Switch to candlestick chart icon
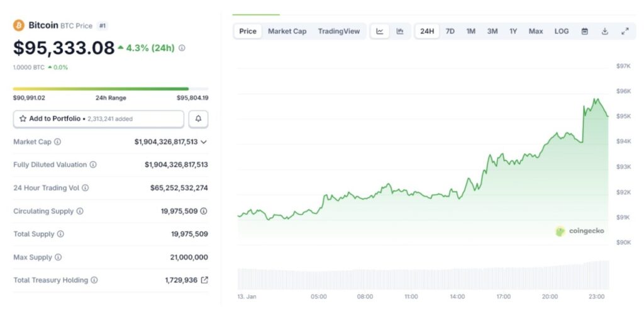Screen dimensions: 644x311 (x=400, y=31)
